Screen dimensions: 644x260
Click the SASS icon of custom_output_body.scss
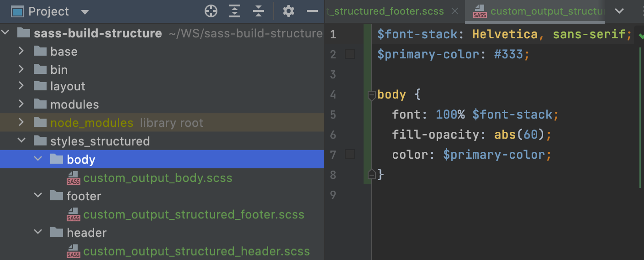tap(73, 178)
